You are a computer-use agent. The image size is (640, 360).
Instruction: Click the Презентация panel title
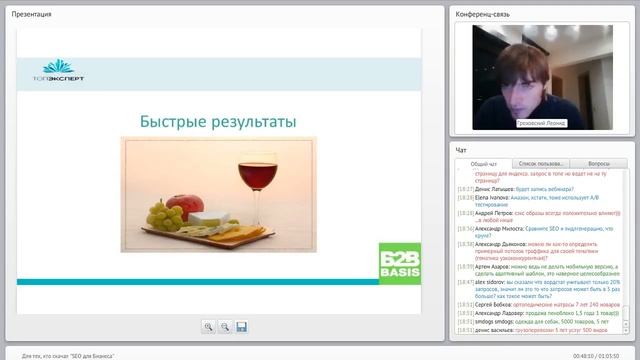coord(31,14)
